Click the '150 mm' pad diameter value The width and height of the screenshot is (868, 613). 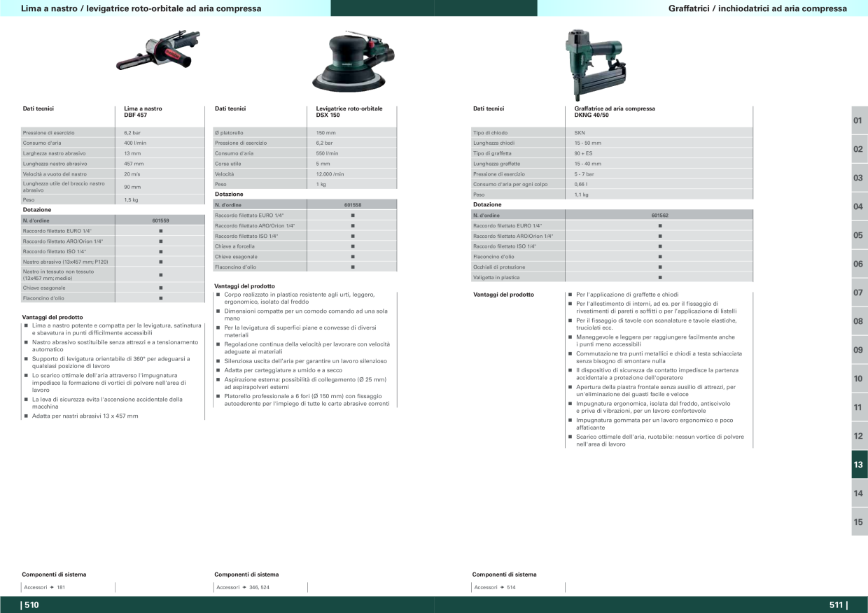coord(326,132)
